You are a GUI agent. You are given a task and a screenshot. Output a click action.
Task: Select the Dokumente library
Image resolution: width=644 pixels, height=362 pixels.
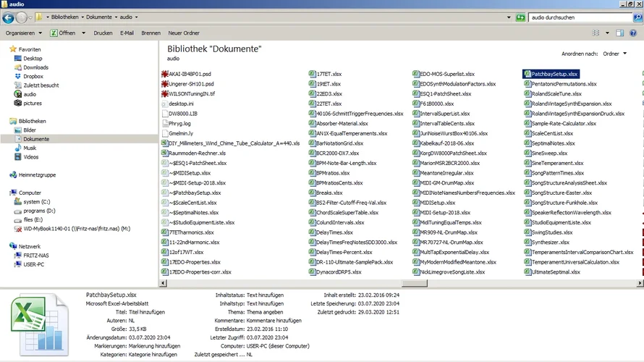pyautogui.click(x=36, y=139)
